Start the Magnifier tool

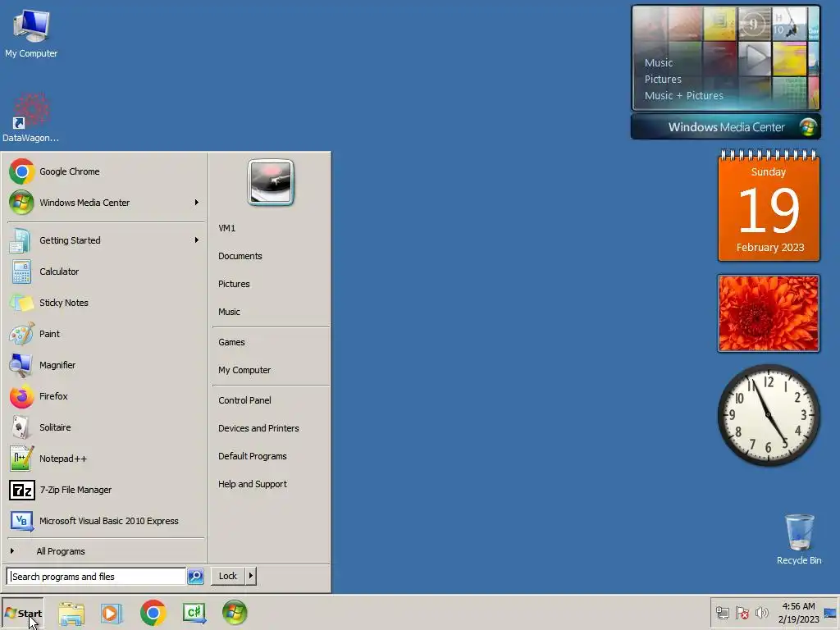106,365
